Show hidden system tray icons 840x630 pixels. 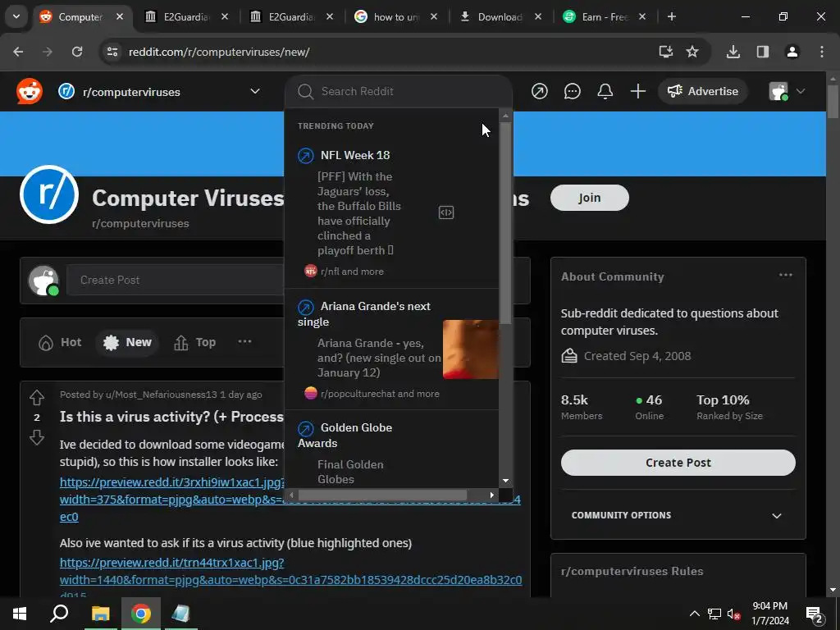pos(694,614)
